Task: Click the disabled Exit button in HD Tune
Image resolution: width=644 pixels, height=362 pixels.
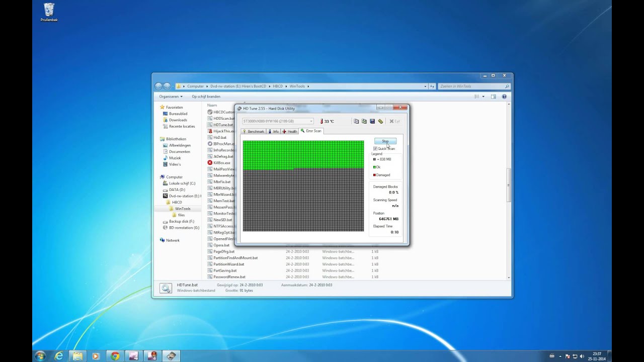Action: pos(395,121)
